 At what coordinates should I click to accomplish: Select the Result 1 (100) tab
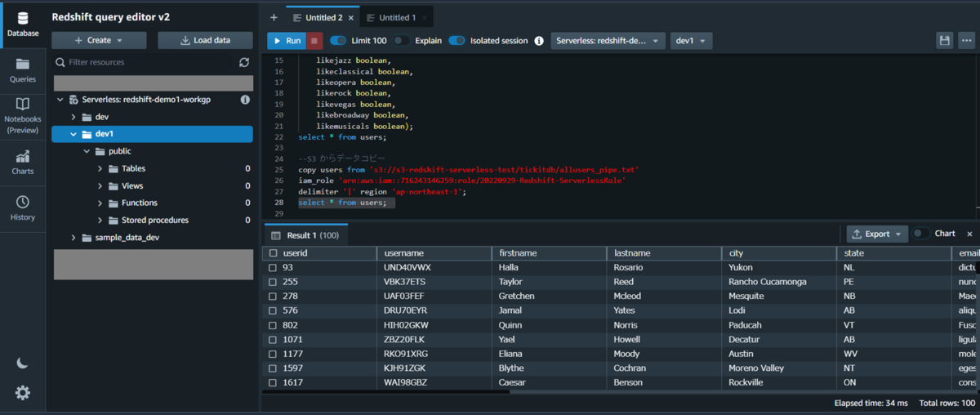[306, 234]
